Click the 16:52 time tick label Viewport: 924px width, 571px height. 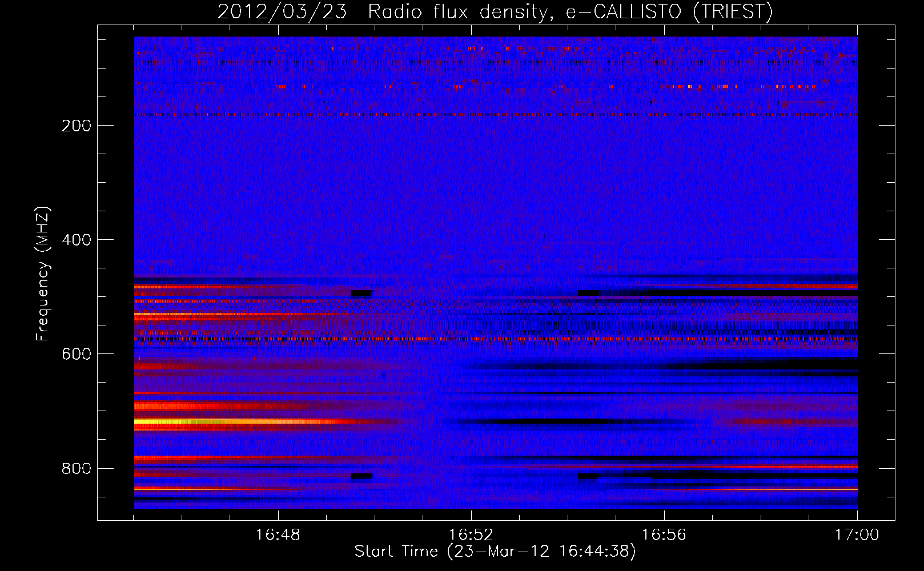tap(471, 535)
